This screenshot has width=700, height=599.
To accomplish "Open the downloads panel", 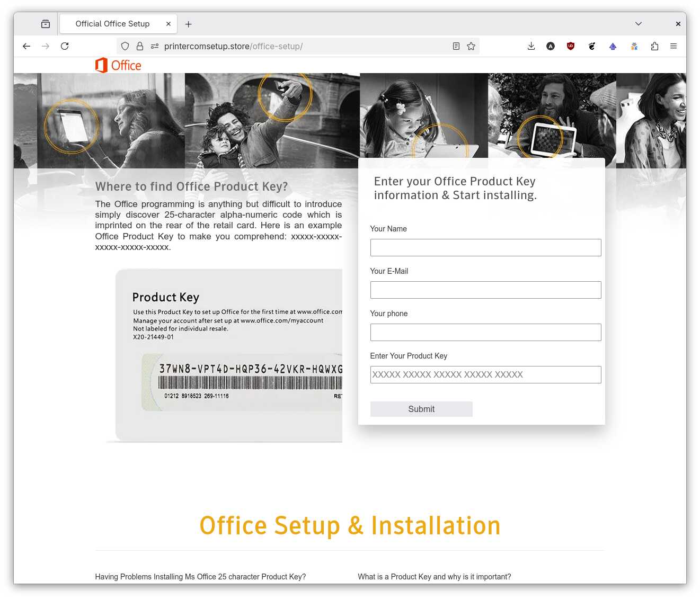I will coord(531,46).
